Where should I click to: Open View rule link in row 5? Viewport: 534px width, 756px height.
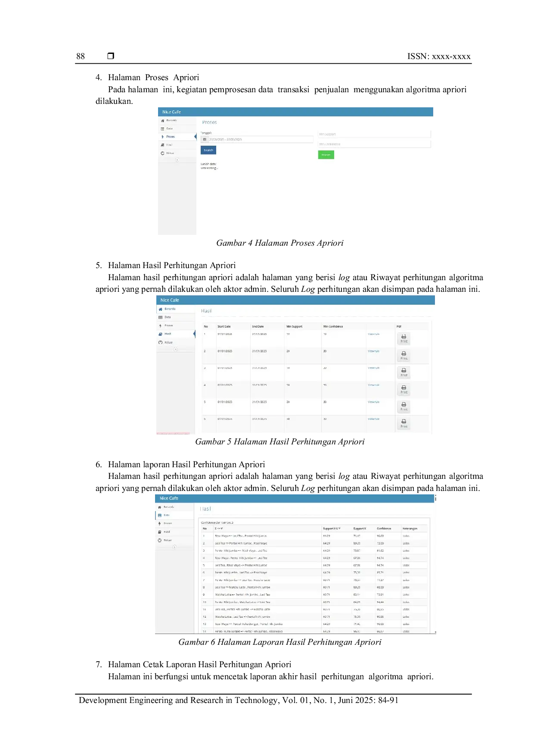[x=373, y=402]
